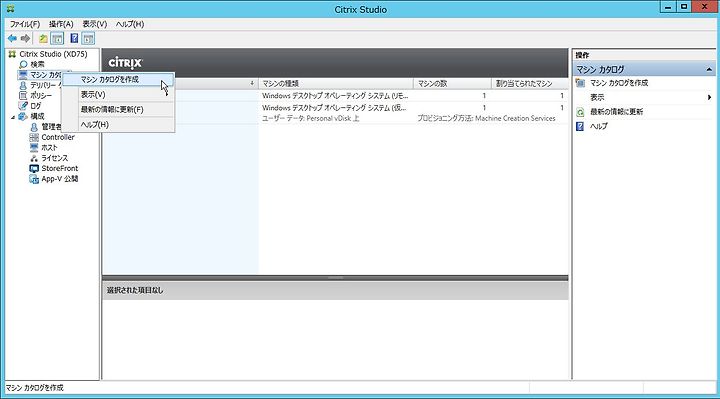720x399 pixels.
Task: Maximize the Citrix Studio window
Action: pos(684,7)
